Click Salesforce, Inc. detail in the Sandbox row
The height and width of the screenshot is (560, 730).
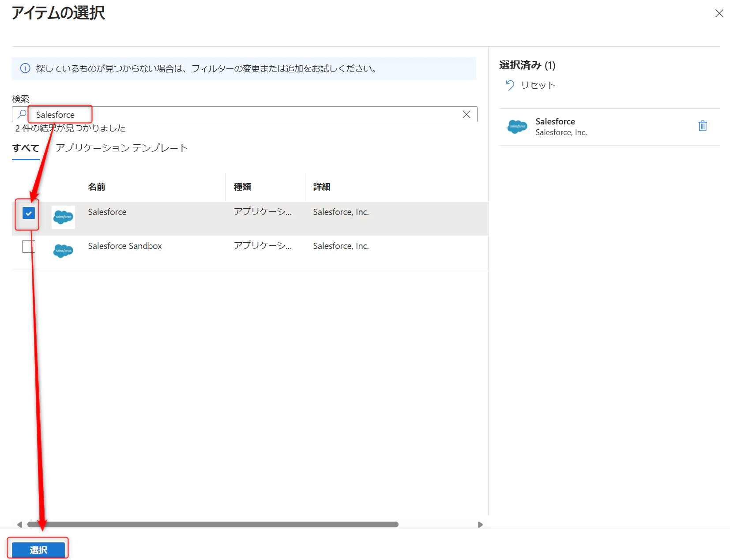(x=341, y=246)
